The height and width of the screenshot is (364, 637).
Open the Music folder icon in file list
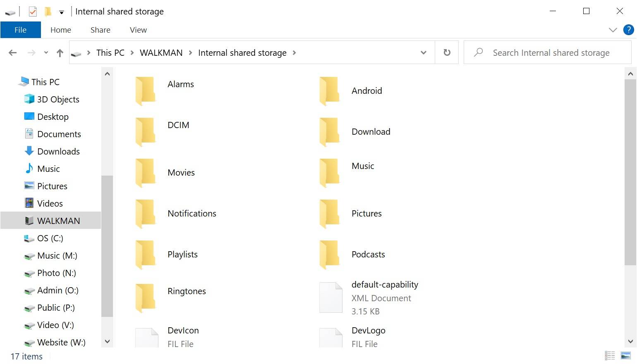tap(330, 173)
